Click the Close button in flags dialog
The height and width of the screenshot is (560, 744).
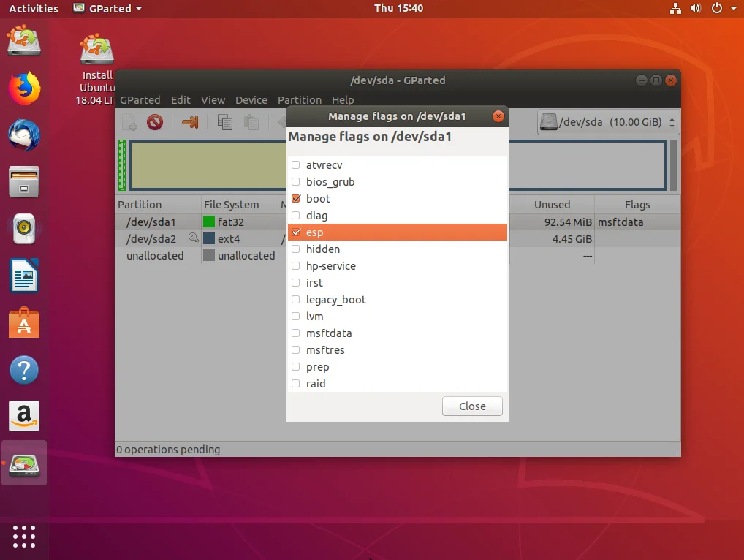[x=472, y=406]
